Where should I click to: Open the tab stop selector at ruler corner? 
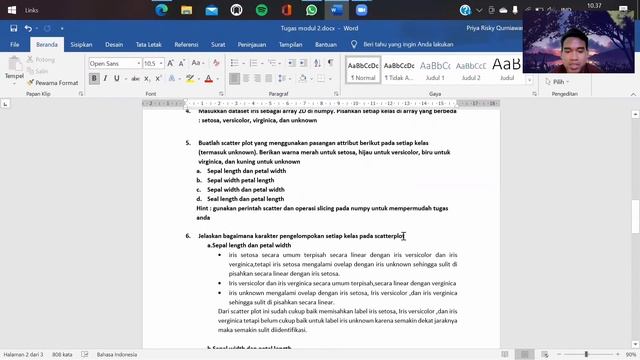(5, 104)
